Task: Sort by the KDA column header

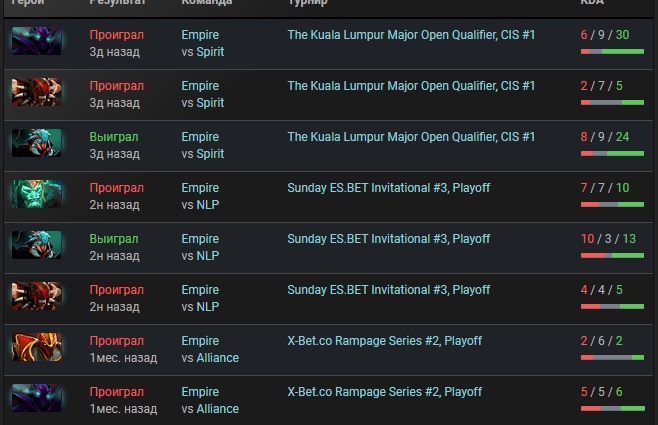Action: pos(592,2)
